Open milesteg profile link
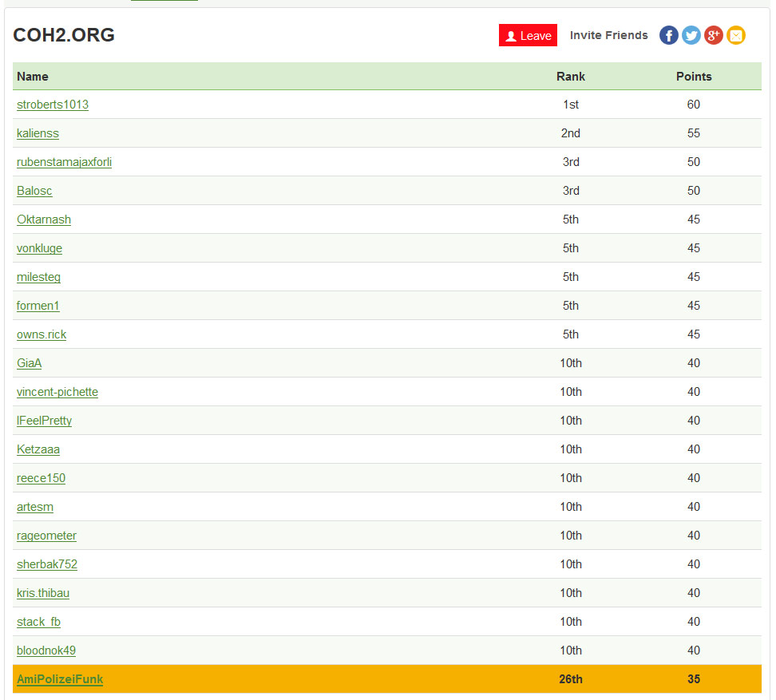This screenshot has height=700, width=776. point(38,276)
